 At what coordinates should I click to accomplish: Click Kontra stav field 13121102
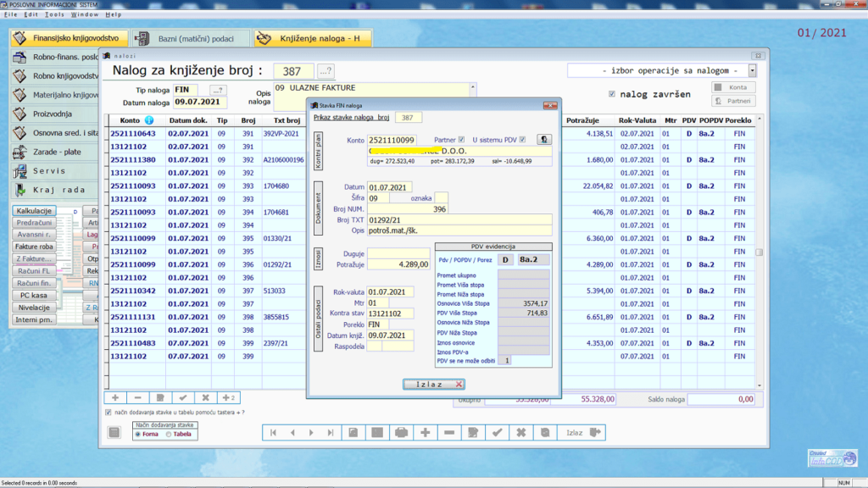pyautogui.click(x=390, y=313)
